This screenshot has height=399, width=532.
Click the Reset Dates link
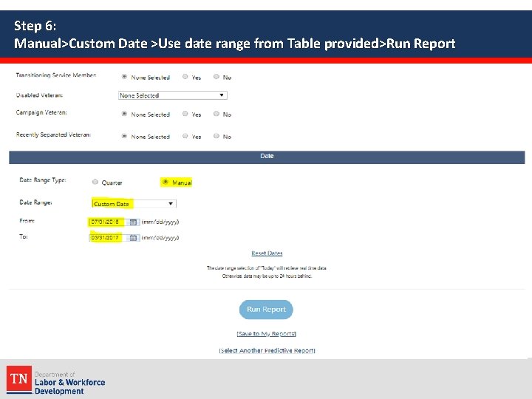[x=267, y=253]
